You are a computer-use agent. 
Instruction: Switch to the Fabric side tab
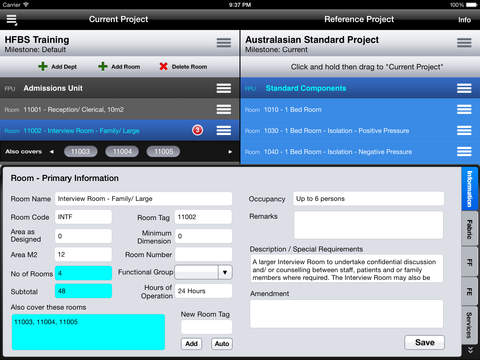(x=470, y=229)
